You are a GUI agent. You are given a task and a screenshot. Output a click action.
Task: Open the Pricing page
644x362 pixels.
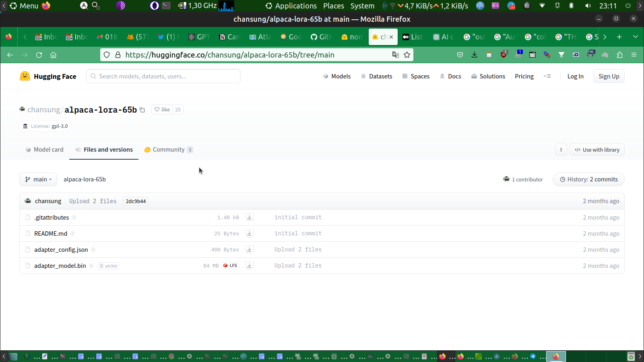click(x=524, y=76)
